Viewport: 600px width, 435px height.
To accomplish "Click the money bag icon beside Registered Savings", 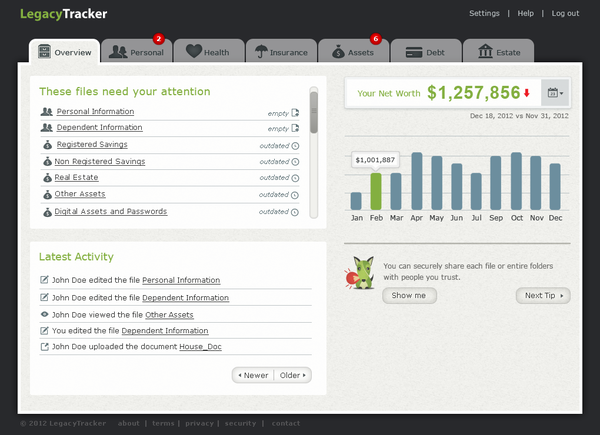I will 47,145.
